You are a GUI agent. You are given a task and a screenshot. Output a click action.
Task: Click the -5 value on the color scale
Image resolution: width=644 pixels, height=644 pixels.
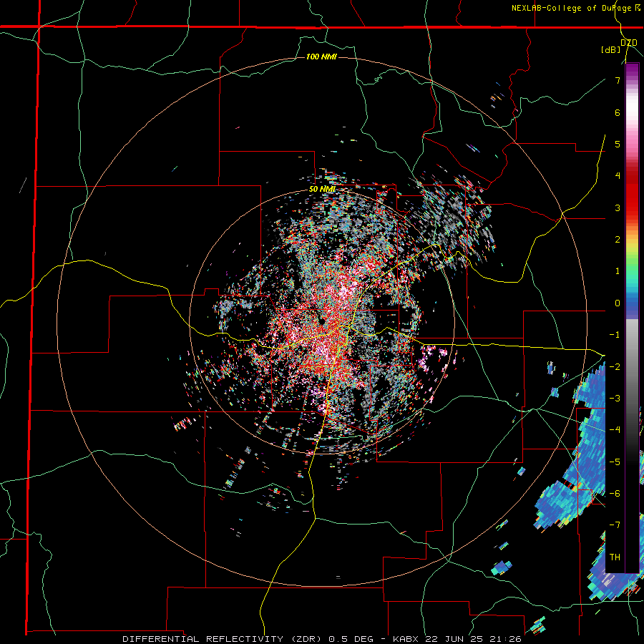tap(615, 462)
